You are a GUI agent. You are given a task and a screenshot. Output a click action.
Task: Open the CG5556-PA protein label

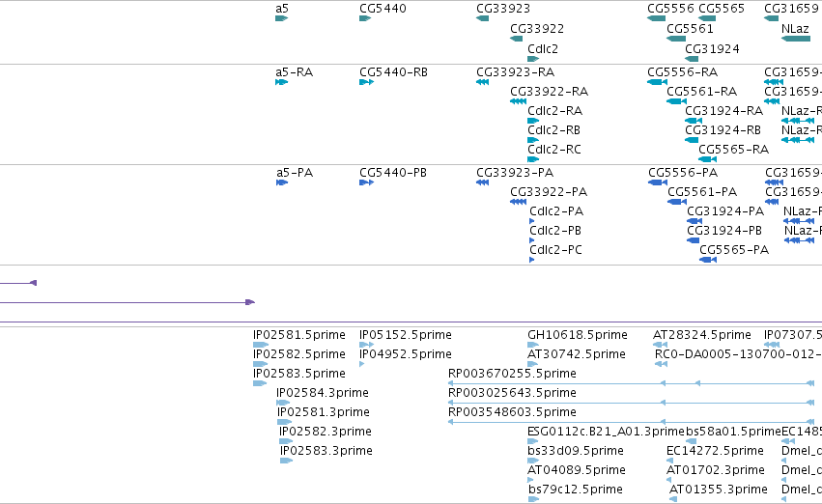pos(683,173)
